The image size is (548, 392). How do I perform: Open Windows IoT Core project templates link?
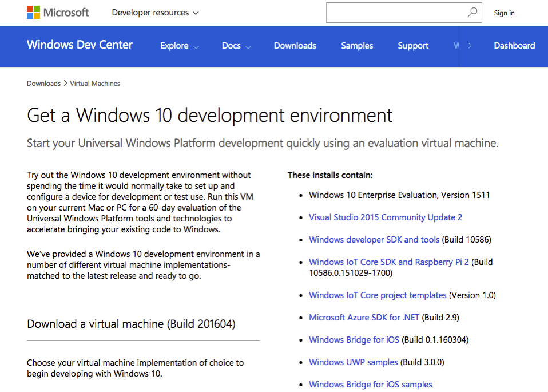tap(378, 295)
